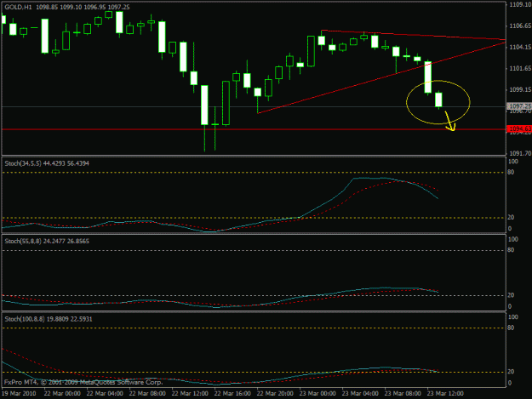Click the 20 scale label in Stoch(100,8,8) panel
Screen dimensions: 532x399
pos(511,372)
